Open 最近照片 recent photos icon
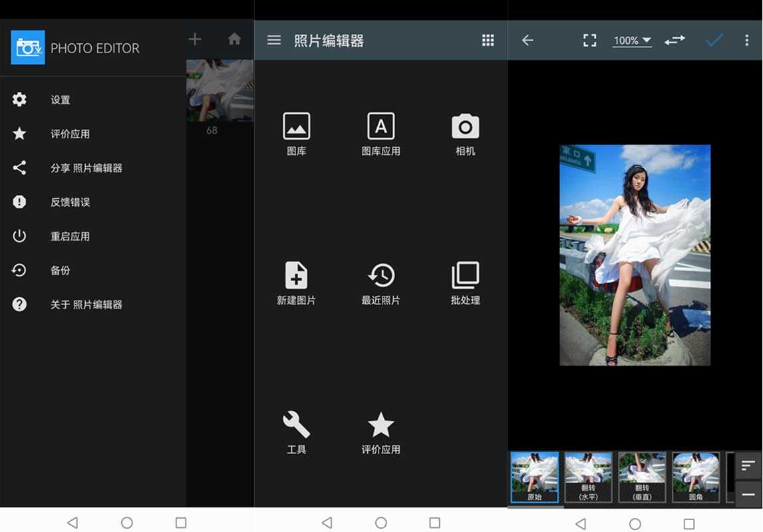Image resolution: width=763 pixels, height=532 pixels. coord(381,275)
